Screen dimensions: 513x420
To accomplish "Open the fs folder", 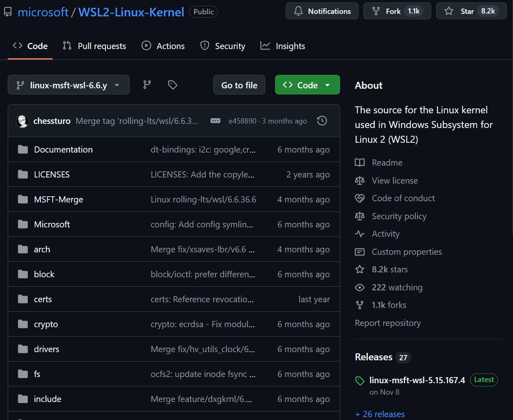I will tap(37, 374).
